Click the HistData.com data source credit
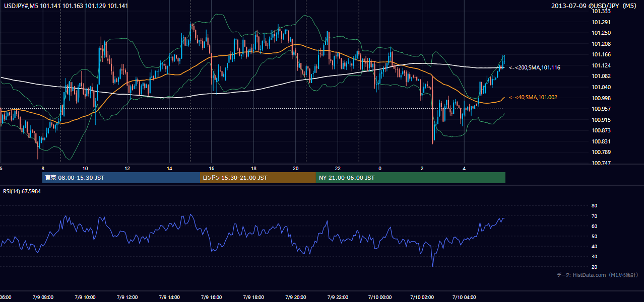This screenshot has height=302, width=644. point(597,275)
